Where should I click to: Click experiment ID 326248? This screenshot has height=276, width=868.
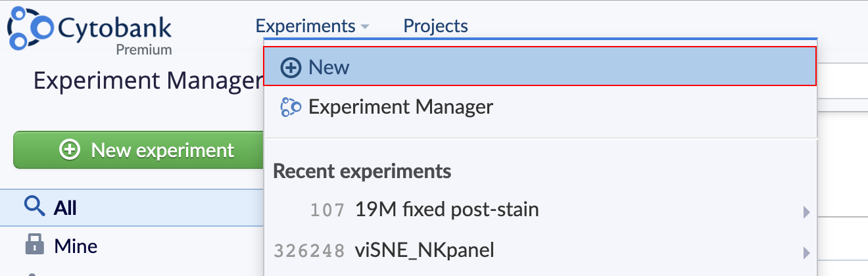pos(309,251)
